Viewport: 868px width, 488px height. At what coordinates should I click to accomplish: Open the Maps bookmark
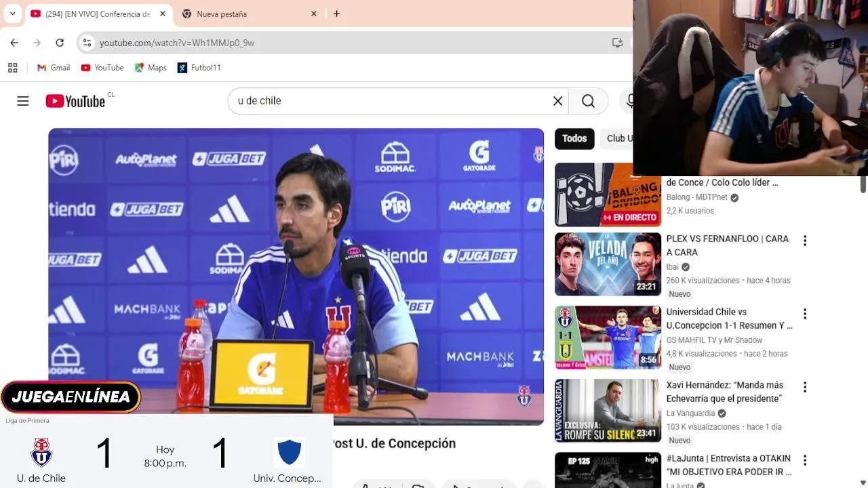[150, 68]
